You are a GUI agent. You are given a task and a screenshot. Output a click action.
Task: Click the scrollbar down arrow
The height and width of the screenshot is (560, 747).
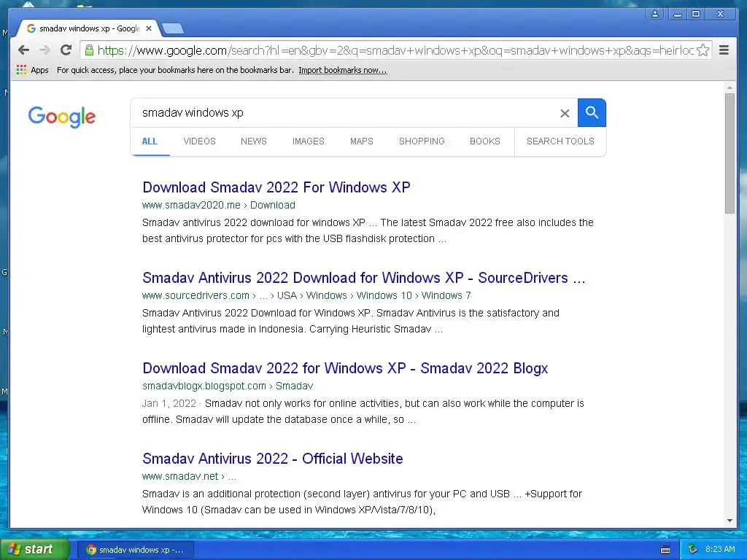point(729,521)
